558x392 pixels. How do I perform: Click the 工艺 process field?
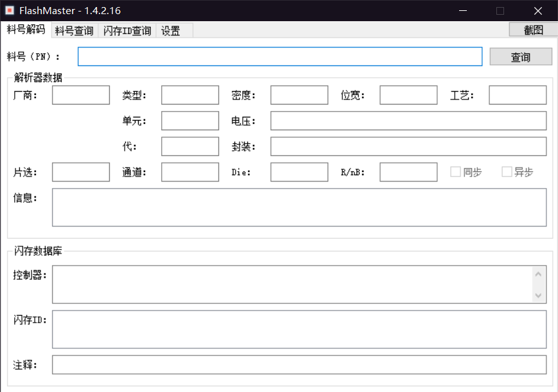tap(518, 95)
